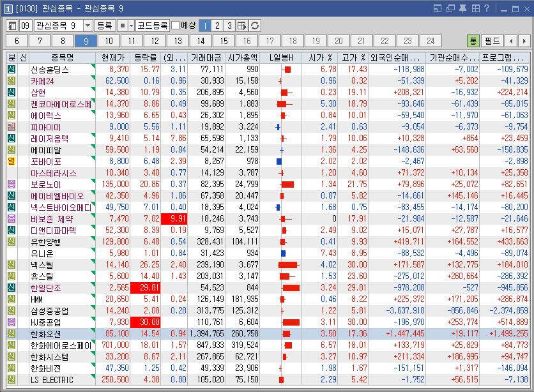The width and height of the screenshot is (534, 392).
Task: Click the candle chart of 한일단조 row
Action: [x=291, y=288]
